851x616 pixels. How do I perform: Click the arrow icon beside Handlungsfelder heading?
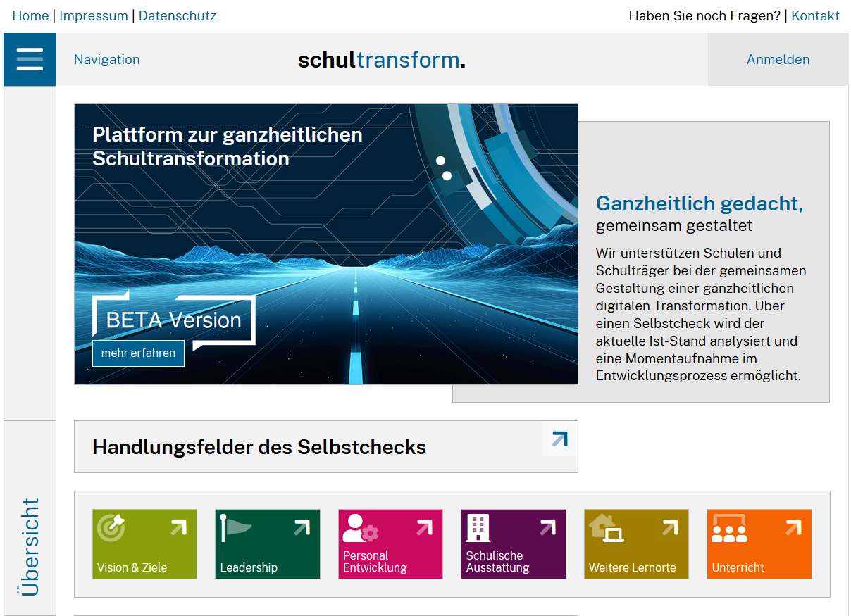[559, 439]
